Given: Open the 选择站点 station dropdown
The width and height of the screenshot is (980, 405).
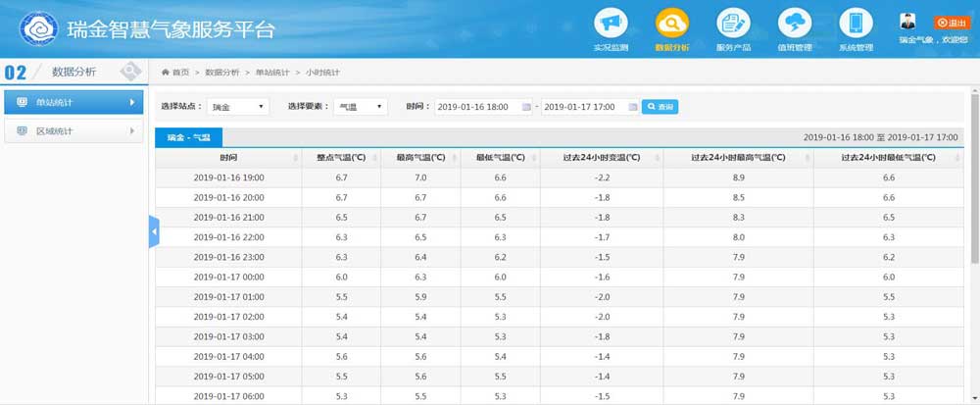Looking at the screenshot, I should (239, 106).
